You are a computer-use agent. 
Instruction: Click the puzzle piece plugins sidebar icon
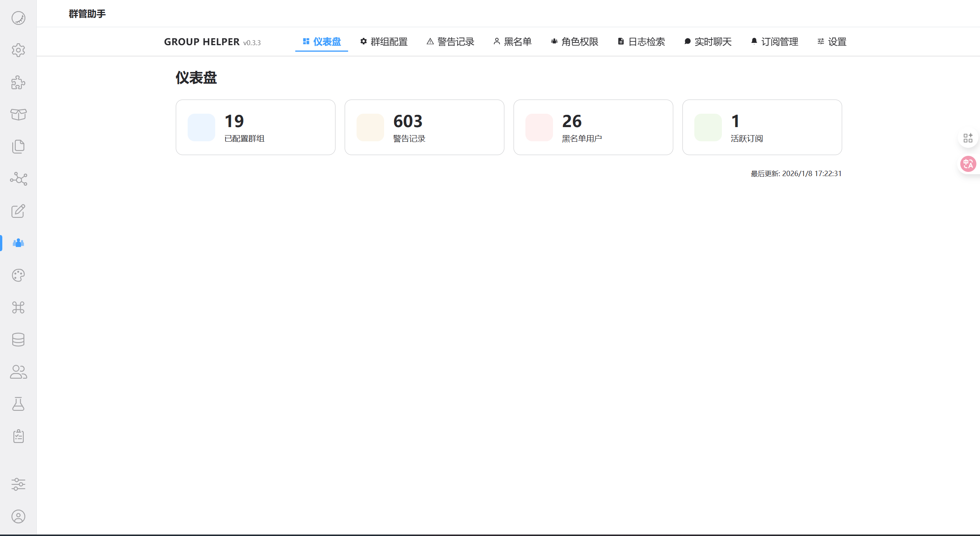click(x=18, y=82)
